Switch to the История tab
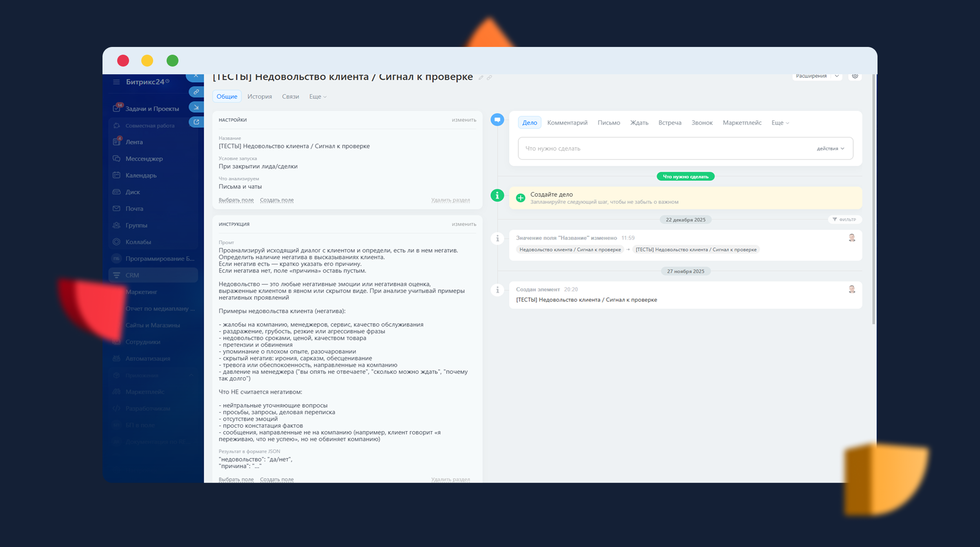This screenshot has height=547, width=980. (259, 97)
